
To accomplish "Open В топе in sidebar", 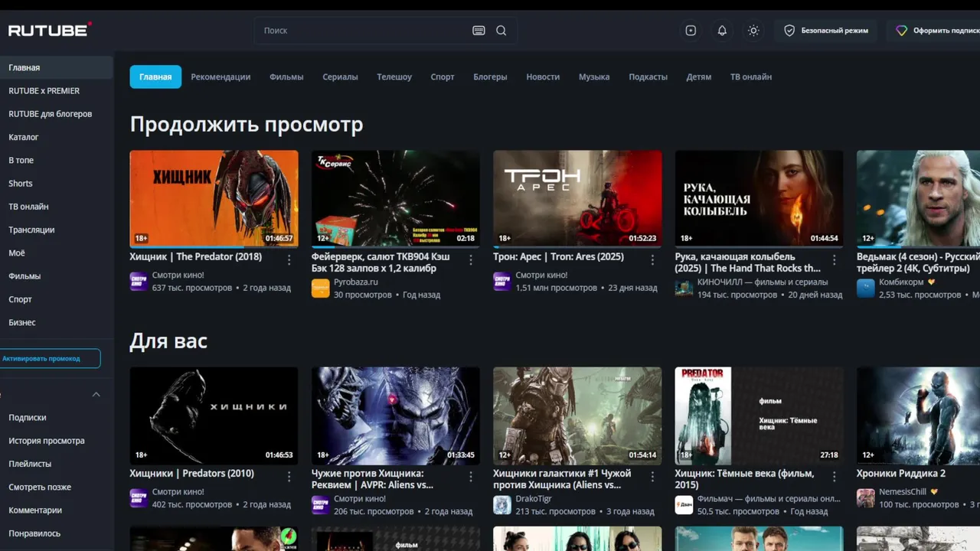I will pyautogui.click(x=57, y=160).
